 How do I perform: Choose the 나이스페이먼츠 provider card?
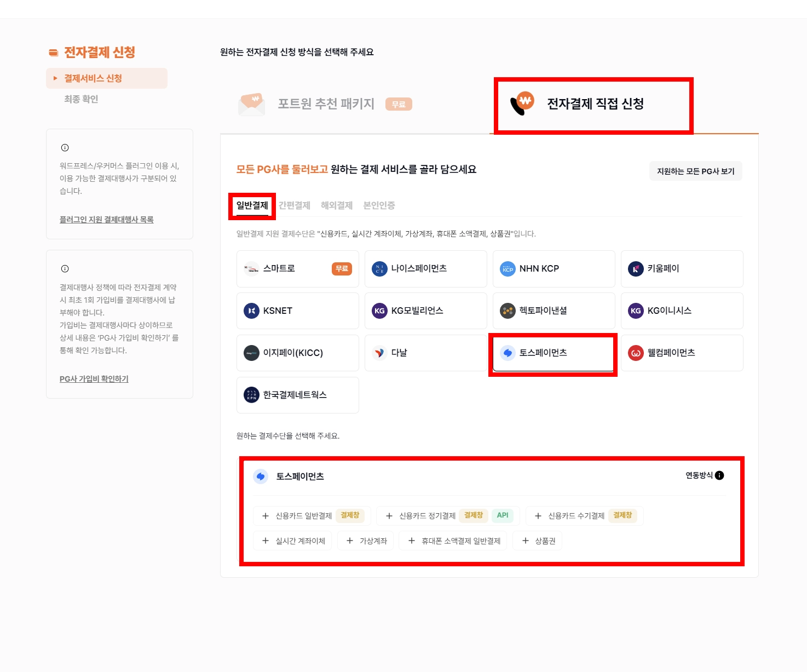(426, 269)
